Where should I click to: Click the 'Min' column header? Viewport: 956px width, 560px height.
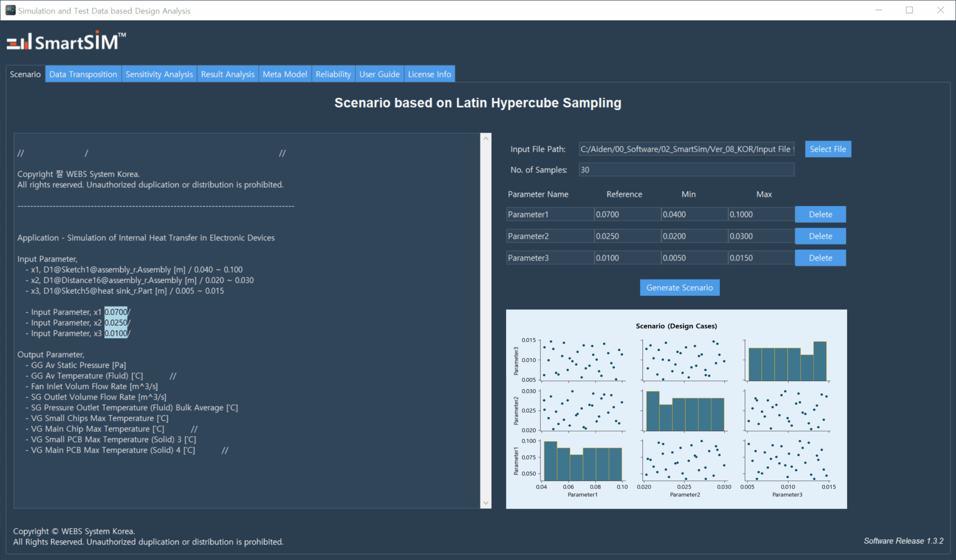(688, 194)
